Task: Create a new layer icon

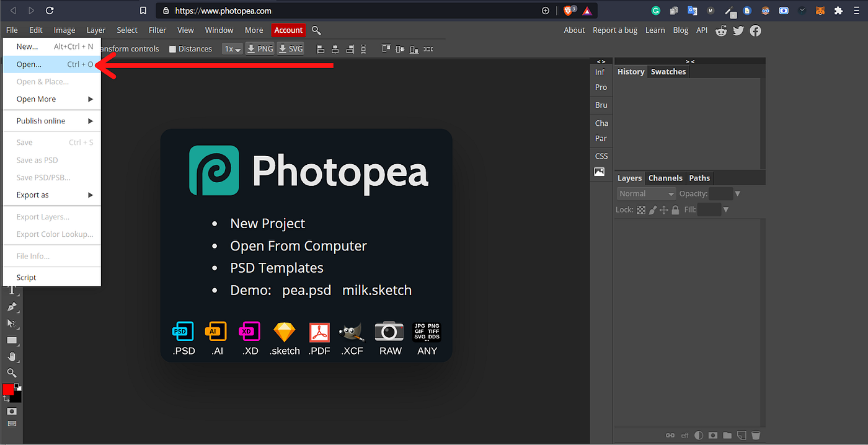Action: coord(742,436)
